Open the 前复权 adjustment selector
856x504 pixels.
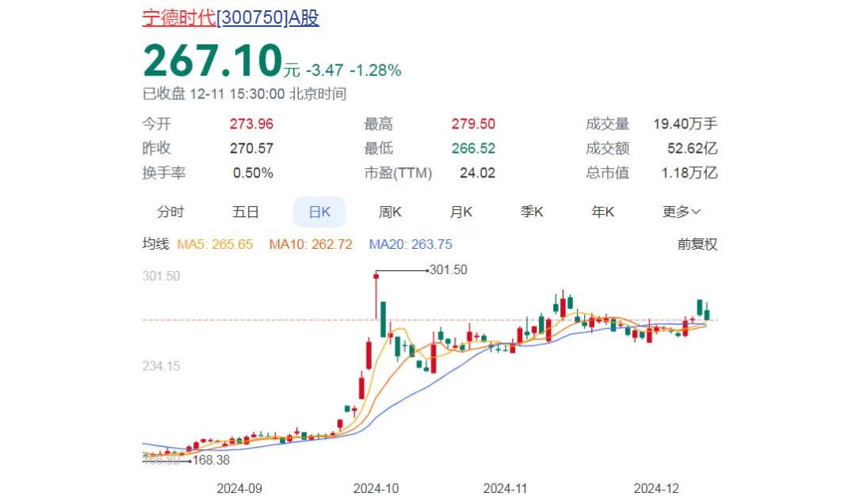click(697, 244)
